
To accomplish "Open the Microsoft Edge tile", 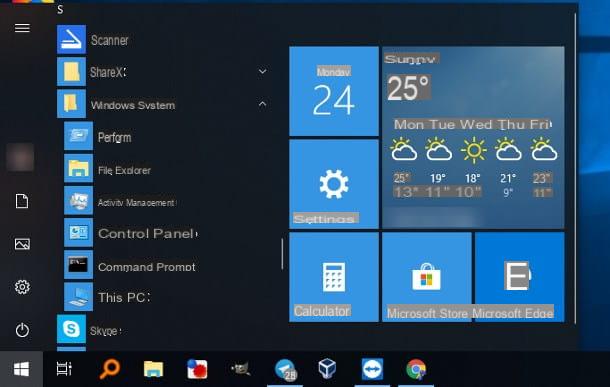I will [520, 277].
